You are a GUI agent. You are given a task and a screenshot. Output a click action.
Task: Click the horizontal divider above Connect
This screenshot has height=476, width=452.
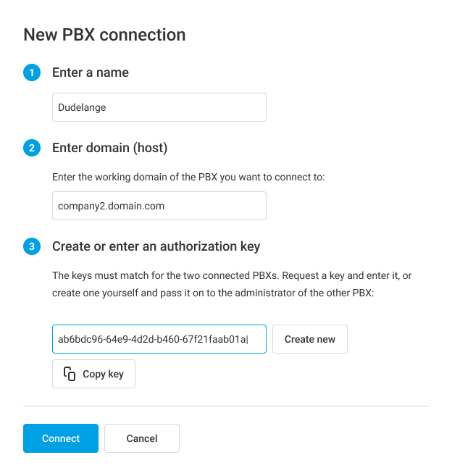click(x=226, y=406)
